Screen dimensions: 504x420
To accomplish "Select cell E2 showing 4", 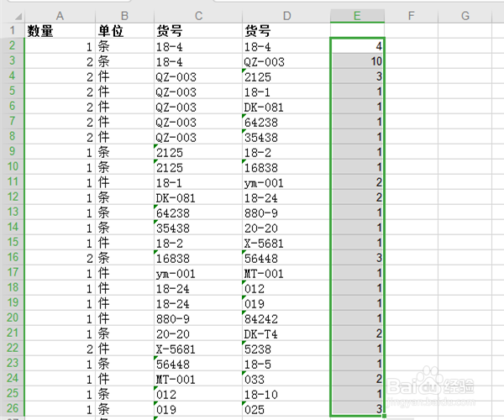I will click(357, 46).
